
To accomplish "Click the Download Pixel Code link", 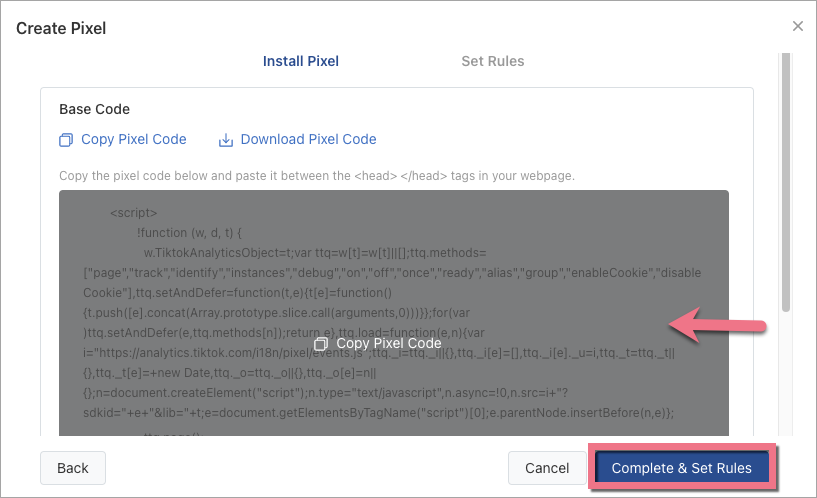I will tap(308, 140).
